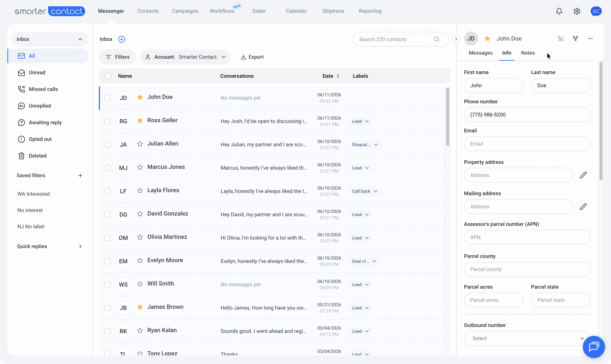Check the box for Julian Allen row
This screenshot has height=364, width=611.
coord(107,144)
